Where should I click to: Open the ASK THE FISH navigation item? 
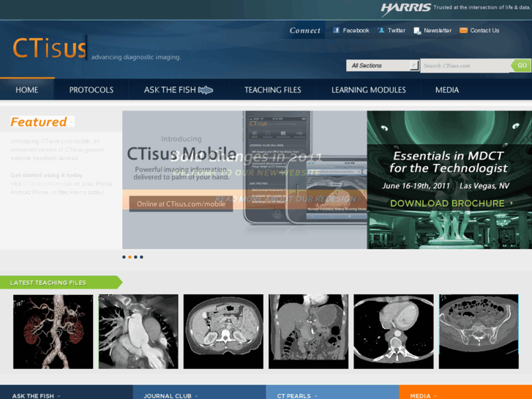coord(179,89)
